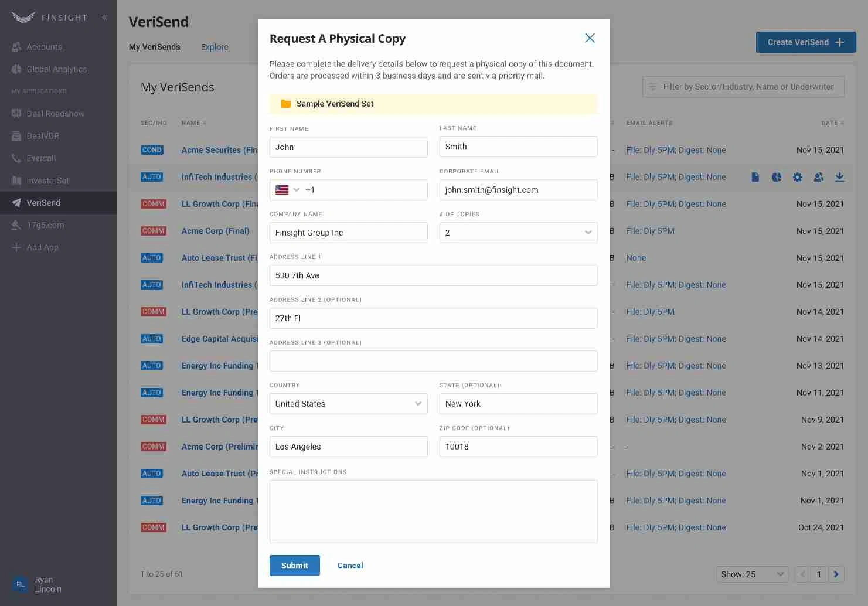This screenshot has height=606, width=868.
Task: Go to the next results page arrow
Action: (x=836, y=574)
